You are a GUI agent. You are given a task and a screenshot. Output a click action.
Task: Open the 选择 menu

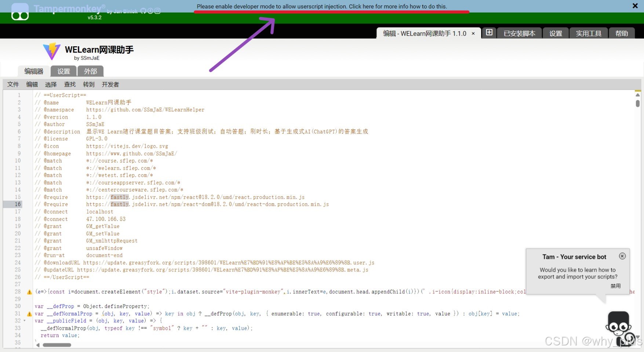(51, 85)
